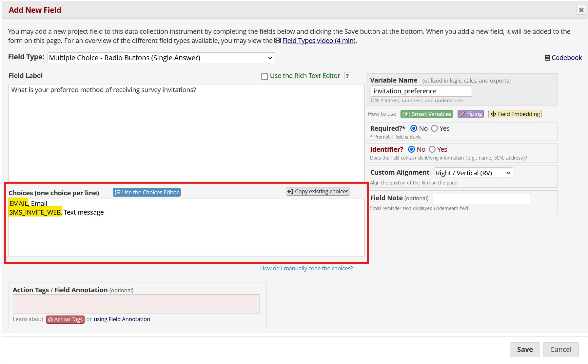This screenshot has height=364, width=588.
Task: Select Required No radio button
Action: tap(414, 128)
